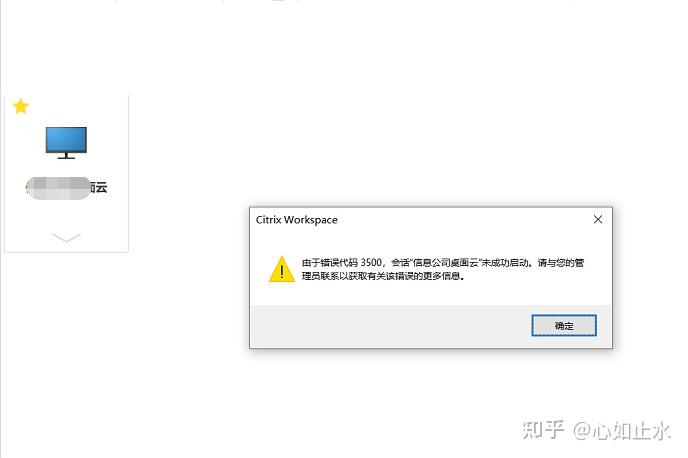688x458 pixels.
Task: Click the @心如止水 author watermark
Action: (622, 430)
